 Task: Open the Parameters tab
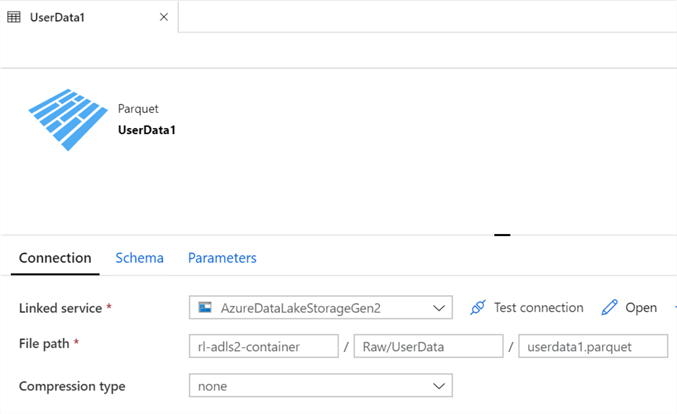(222, 258)
